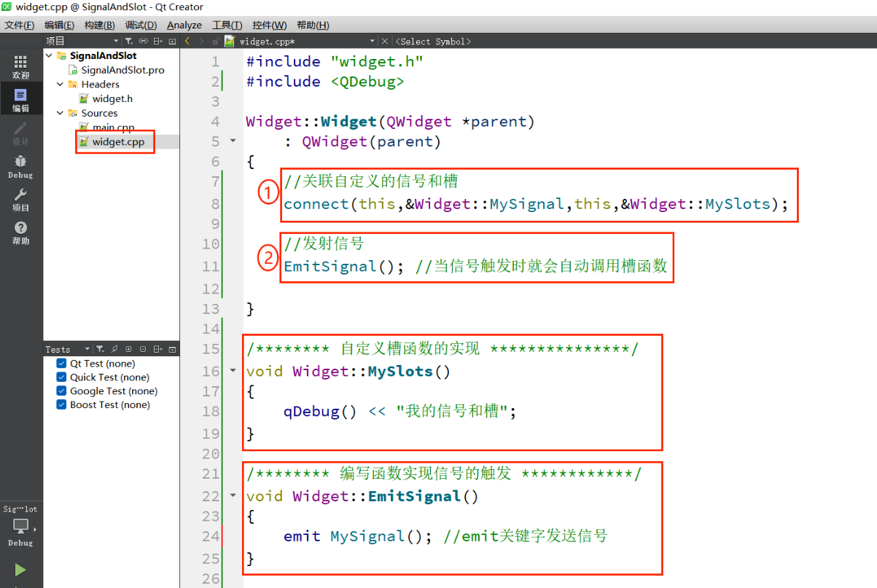
Task: Click the qDebug() << line of code
Action: tap(400, 412)
